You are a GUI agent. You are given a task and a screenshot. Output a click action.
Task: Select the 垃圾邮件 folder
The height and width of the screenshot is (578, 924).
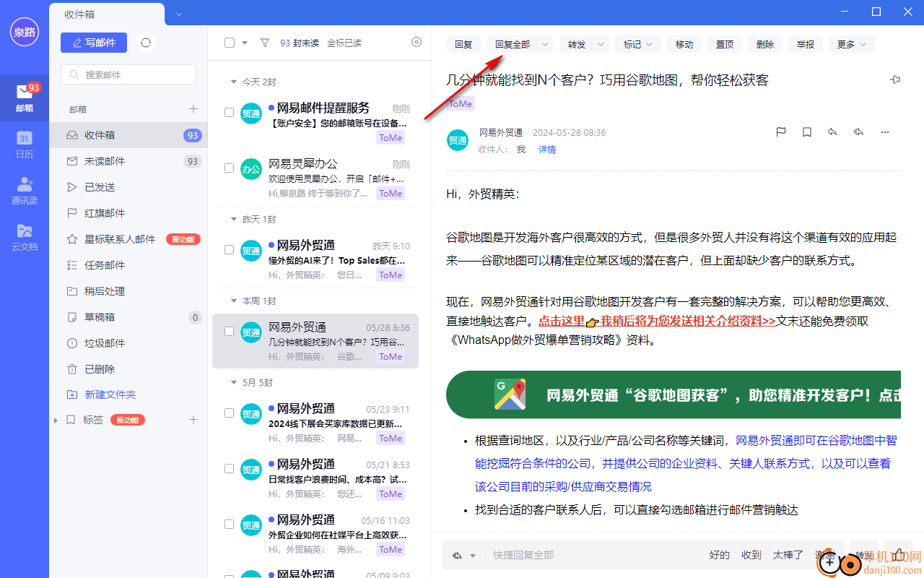coord(128,343)
